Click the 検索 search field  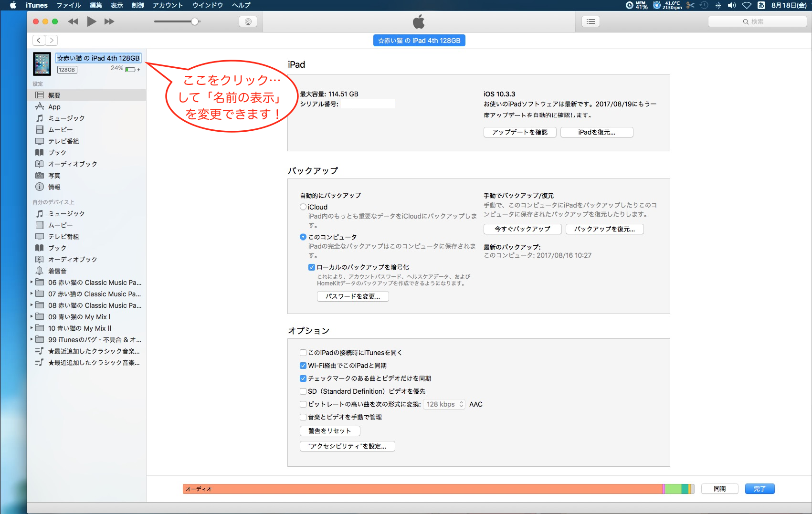click(757, 21)
